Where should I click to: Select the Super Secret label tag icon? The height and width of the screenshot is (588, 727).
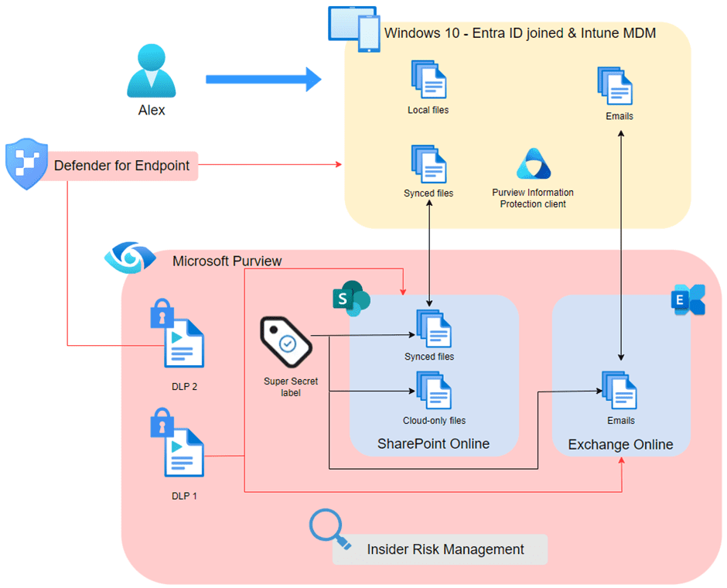[286, 342]
